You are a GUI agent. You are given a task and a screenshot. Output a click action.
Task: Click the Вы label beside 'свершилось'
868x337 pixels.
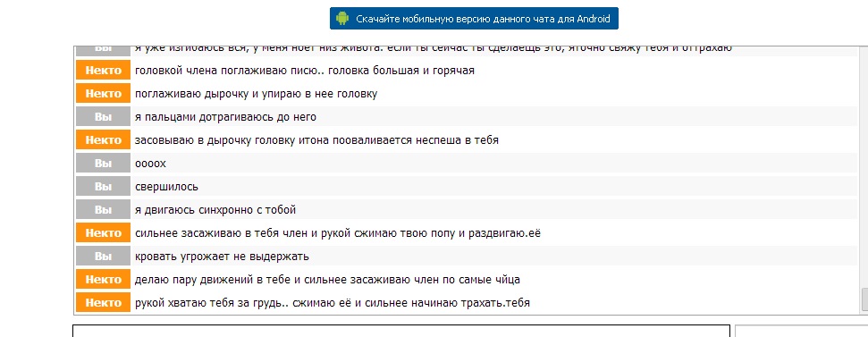103,187
